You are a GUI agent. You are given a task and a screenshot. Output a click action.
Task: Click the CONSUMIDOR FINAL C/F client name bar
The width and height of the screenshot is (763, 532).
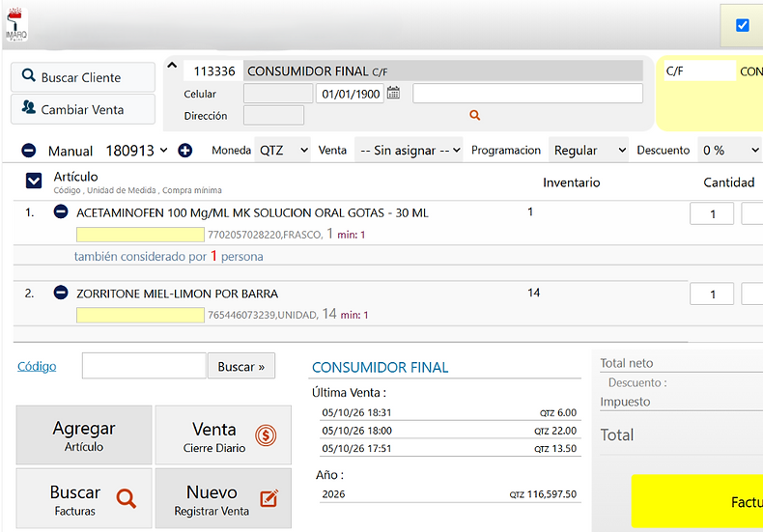coord(442,71)
